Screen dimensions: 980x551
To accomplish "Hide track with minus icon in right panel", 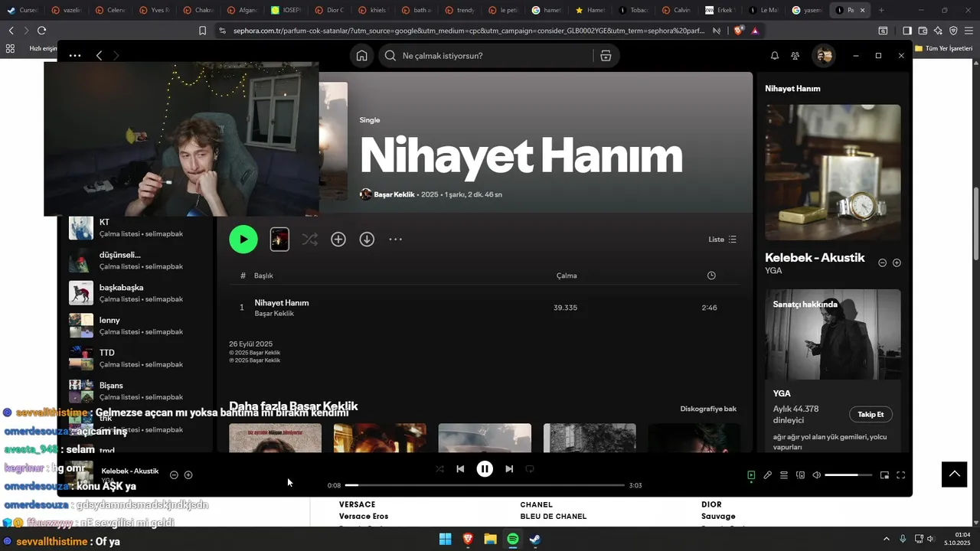I will [882, 262].
